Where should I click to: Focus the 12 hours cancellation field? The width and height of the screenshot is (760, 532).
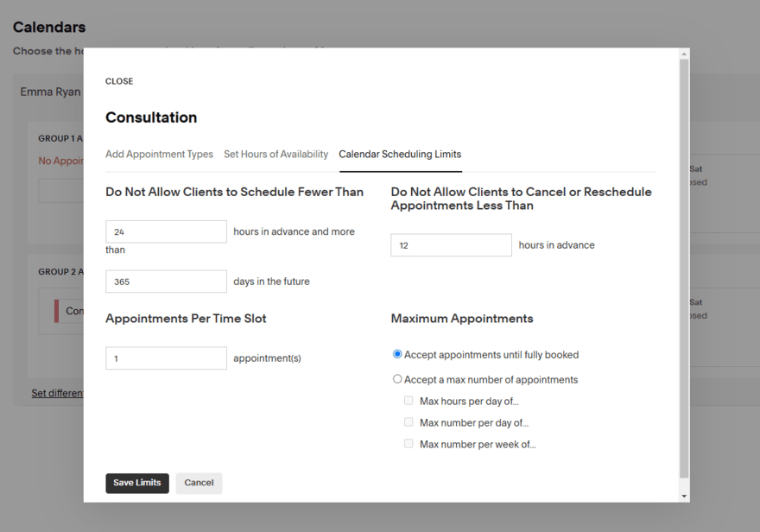click(451, 244)
